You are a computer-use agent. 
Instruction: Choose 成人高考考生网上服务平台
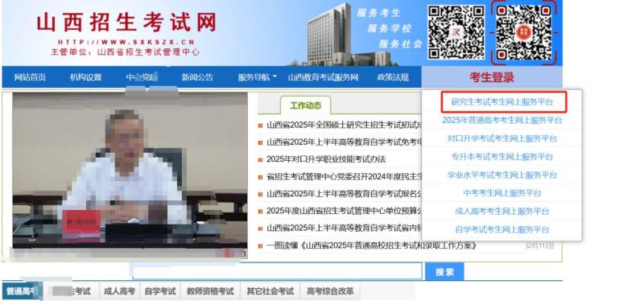tap(502, 211)
